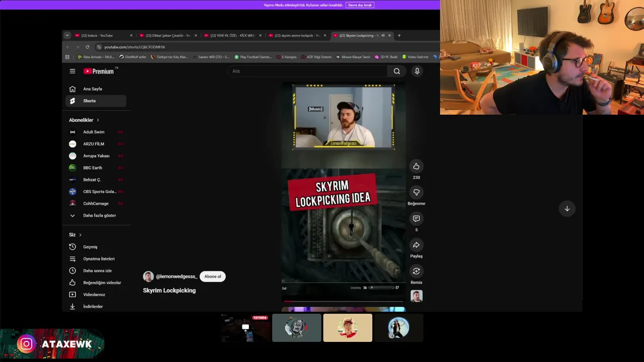This screenshot has height=362, width=644.
Task: Click the lemonwedgesss_ channel avatar
Action: pos(148,277)
